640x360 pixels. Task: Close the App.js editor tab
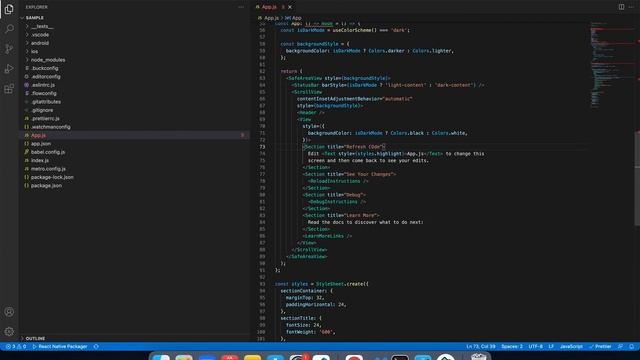pos(290,7)
